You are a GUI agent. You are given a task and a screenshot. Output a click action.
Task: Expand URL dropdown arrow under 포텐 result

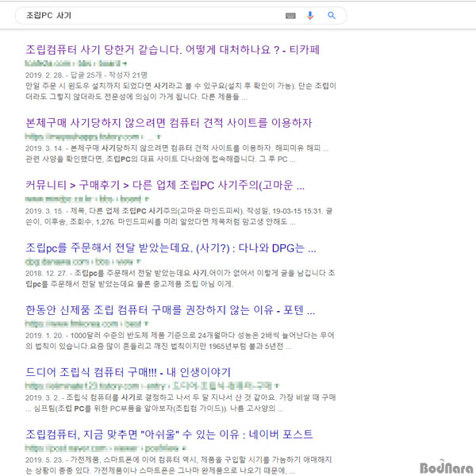tap(146, 324)
